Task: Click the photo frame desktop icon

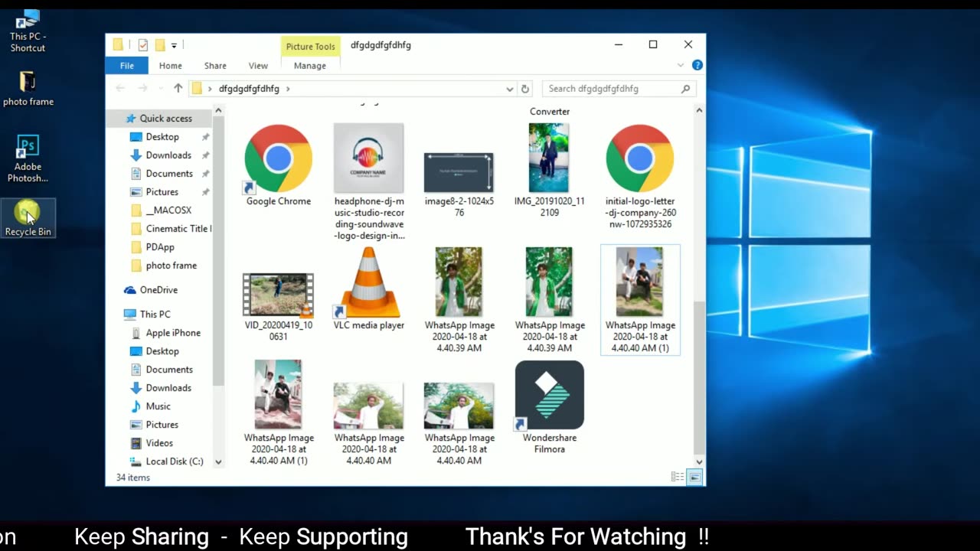Action: click(x=28, y=88)
